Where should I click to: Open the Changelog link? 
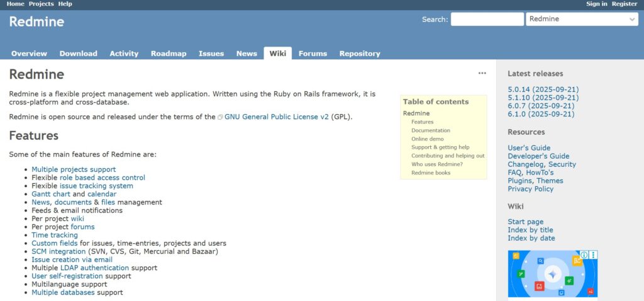[x=526, y=164]
